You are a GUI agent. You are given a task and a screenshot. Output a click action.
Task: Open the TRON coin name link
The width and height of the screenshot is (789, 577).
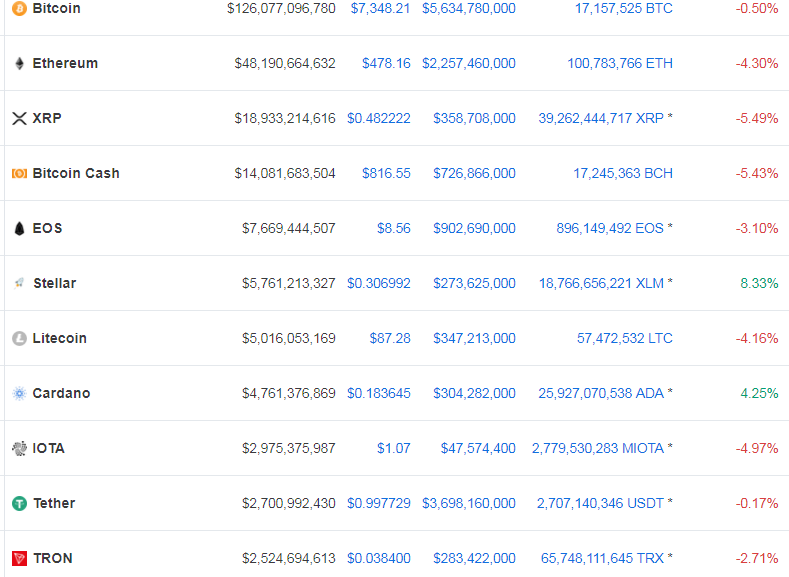click(x=53, y=558)
